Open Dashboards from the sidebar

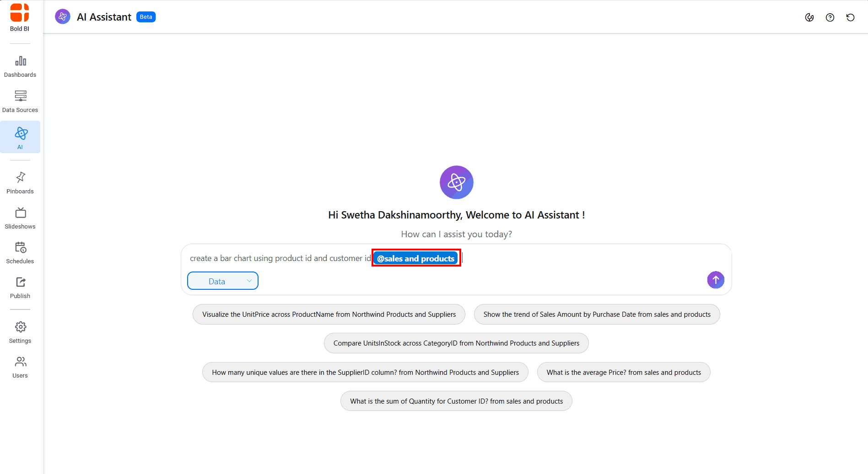tap(20, 67)
